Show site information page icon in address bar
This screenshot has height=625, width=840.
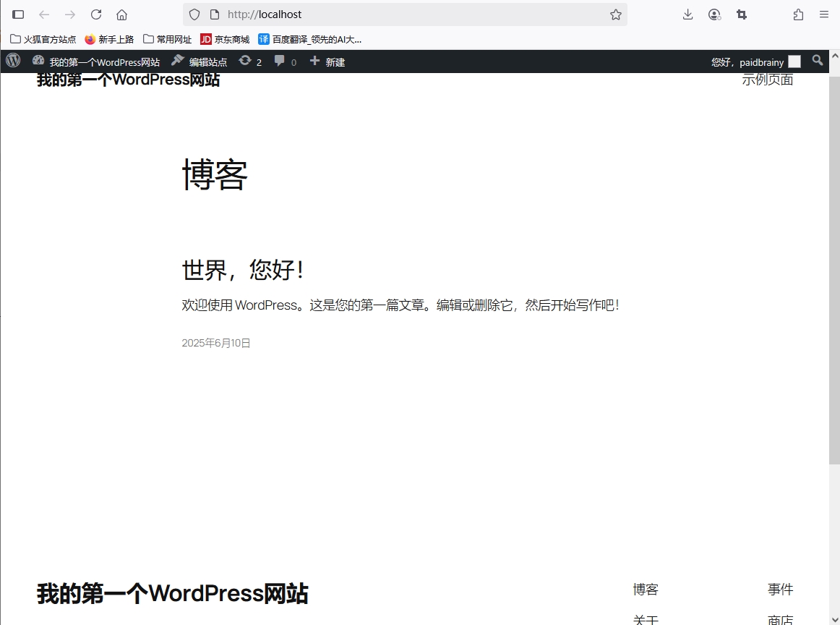click(x=215, y=14)
